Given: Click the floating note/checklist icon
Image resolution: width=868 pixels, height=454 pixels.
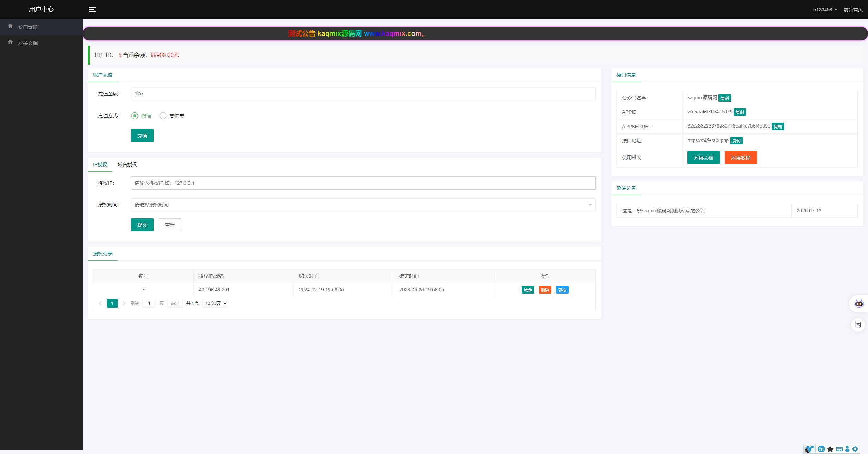Looking at the screenshot, I should (858, 325).
